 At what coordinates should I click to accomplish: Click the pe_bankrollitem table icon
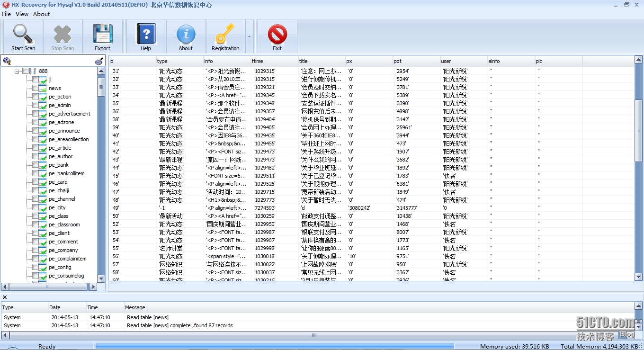tap(43, 173)
